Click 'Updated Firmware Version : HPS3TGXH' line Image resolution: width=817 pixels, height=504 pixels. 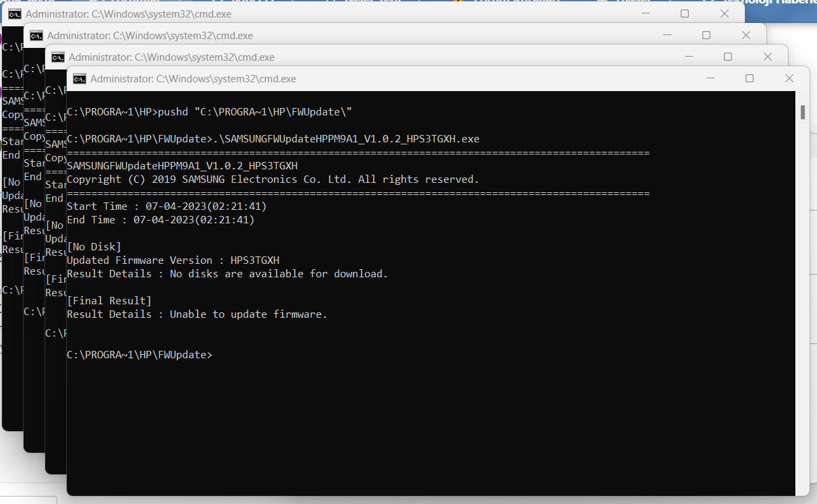(x=173, y=260)
